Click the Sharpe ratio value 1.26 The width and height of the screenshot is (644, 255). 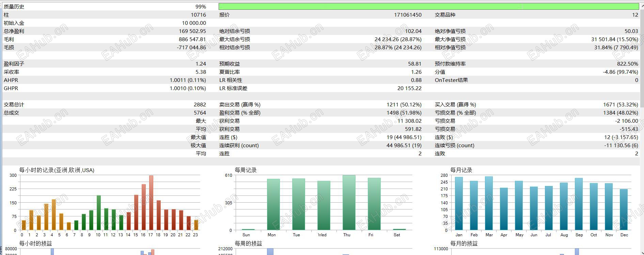416,72
